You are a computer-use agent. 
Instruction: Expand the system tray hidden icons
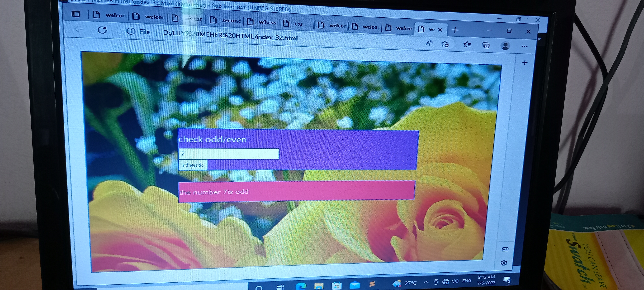(426, 282)
